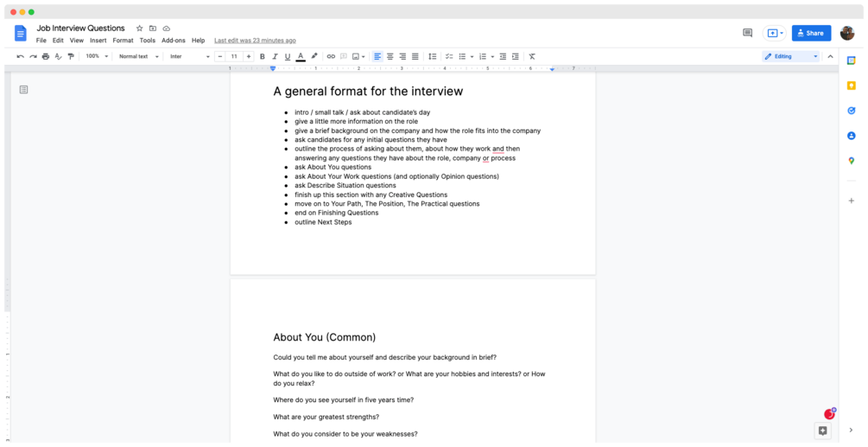Image resolution: width=868 pixels, height=447 pixels.
Task: Insert a link
Action: click(x=331, y=56)
